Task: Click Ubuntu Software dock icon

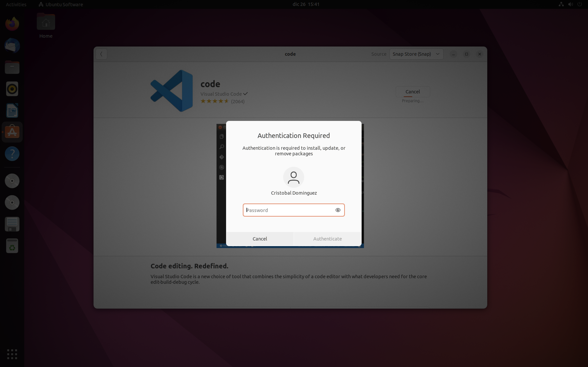Action: coord(12,132)
